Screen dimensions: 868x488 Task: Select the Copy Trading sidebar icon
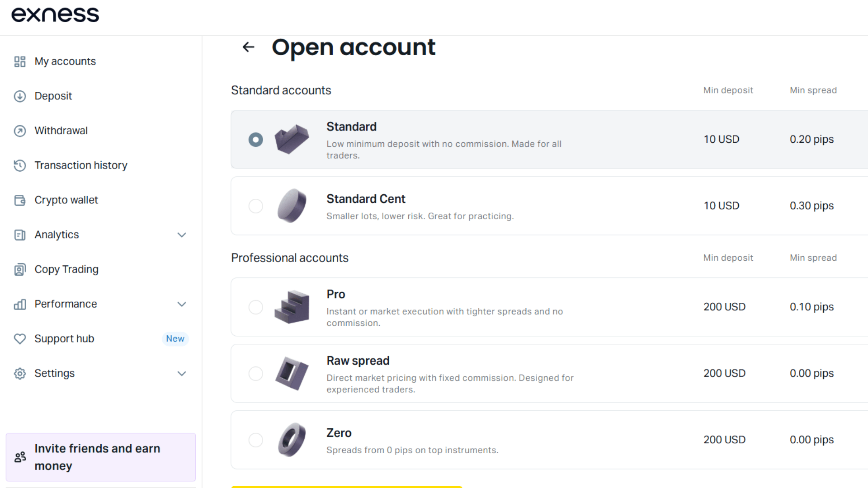[20, 269]
